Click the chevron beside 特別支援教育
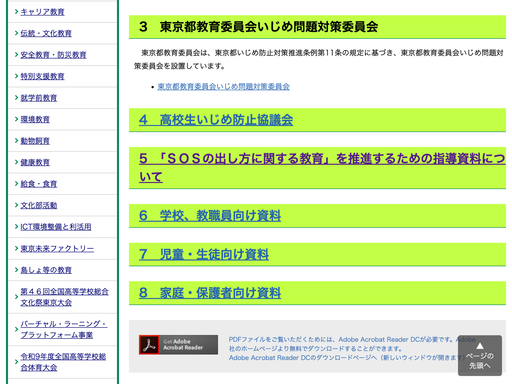512x384 pixels. pos(16,76)
